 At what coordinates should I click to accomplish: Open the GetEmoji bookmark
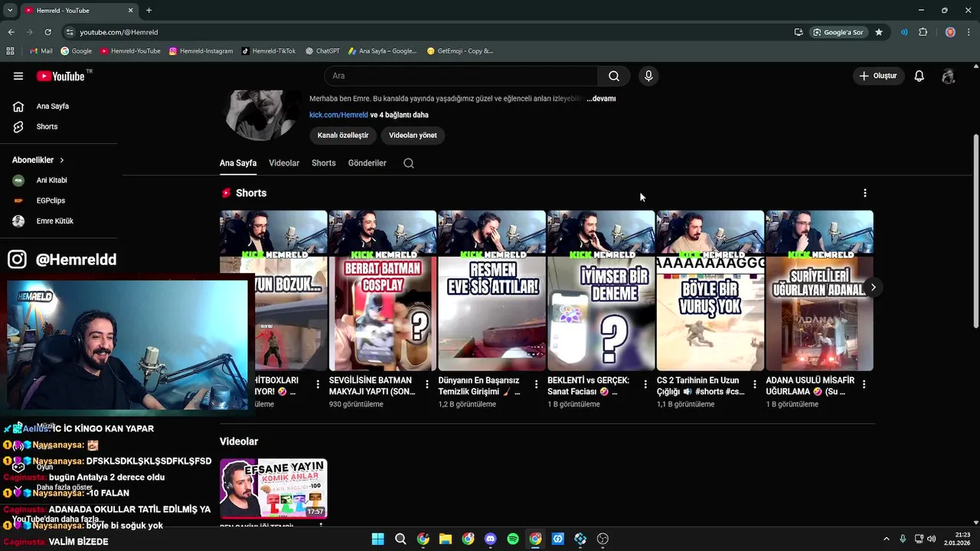pos(459,51)
